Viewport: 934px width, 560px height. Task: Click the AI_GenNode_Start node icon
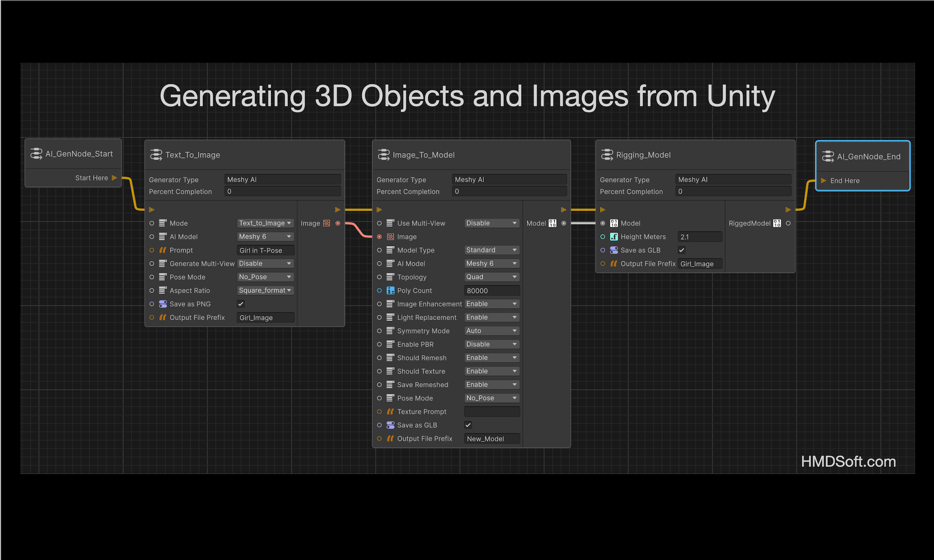[x=36, y=154]
